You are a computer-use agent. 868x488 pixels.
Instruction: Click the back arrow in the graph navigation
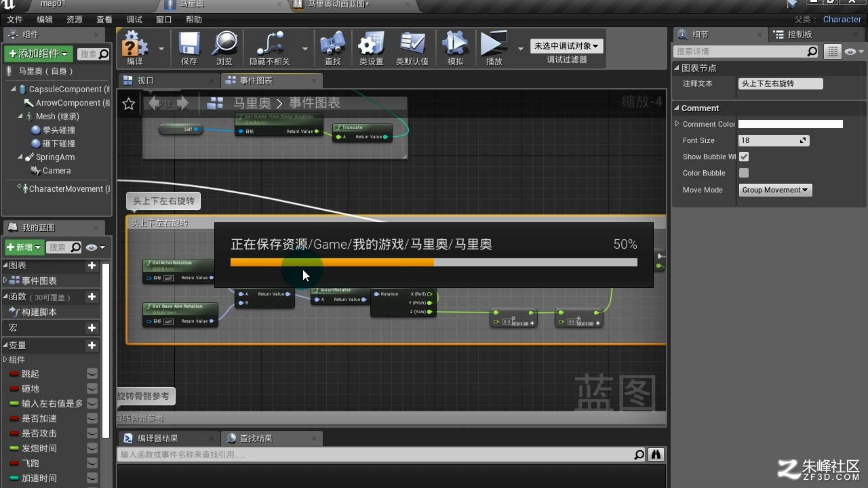155,103
